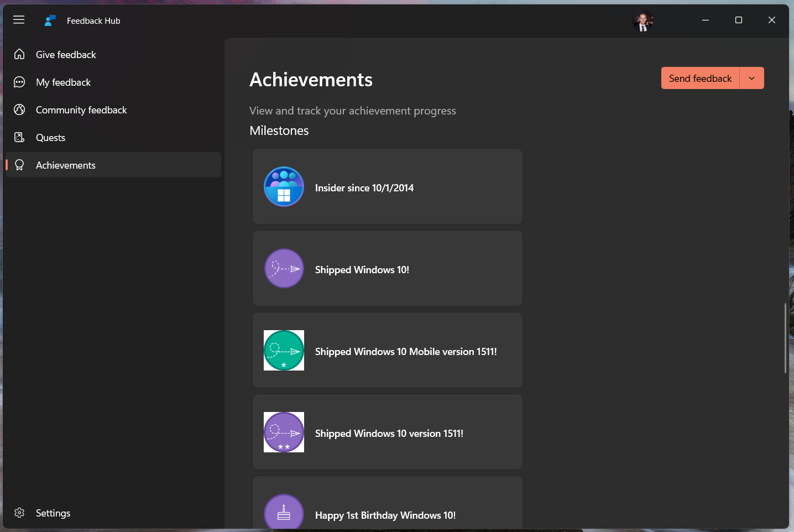Click the Community feedback globe icon
The height and width of the screenshot is (532, 794).
tap(19, 109)
